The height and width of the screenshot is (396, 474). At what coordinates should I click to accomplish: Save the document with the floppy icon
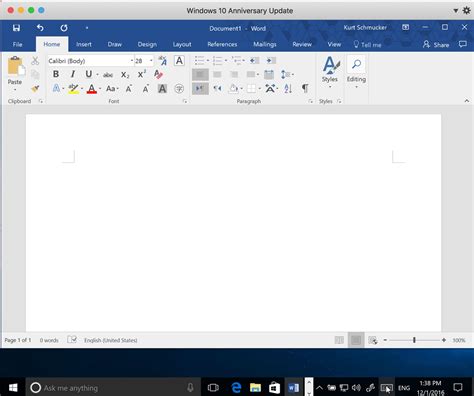16,28
